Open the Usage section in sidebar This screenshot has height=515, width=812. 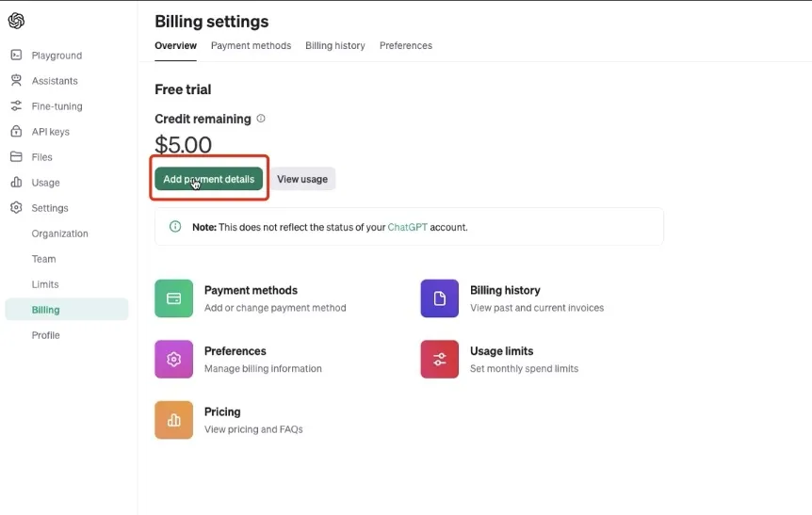[45, 183]
